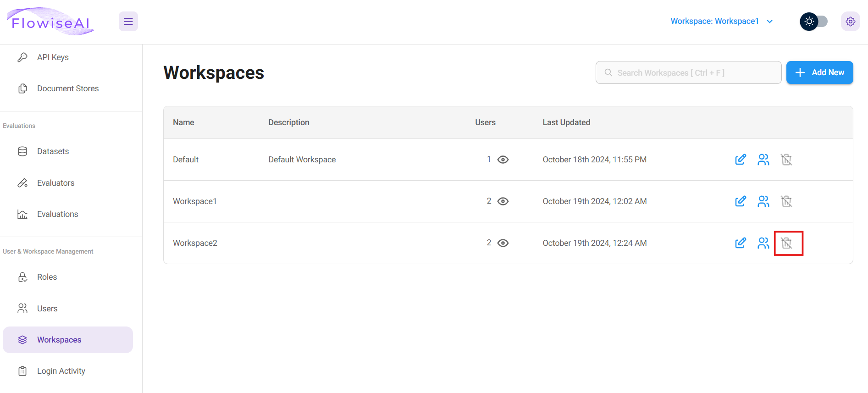The height and width of the screenshot is (393, 868).
Task: Click delete icon for Workspace2
Action: (x=786, y=243)
